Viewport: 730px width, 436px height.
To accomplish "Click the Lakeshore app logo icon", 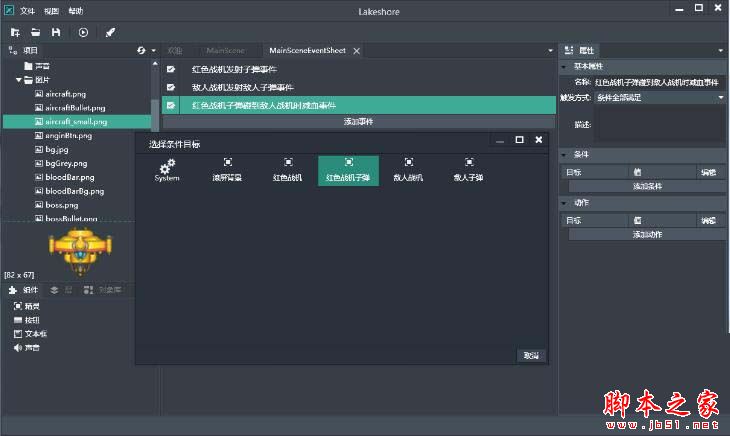I will pyautogui.click(x=9, y=10).
